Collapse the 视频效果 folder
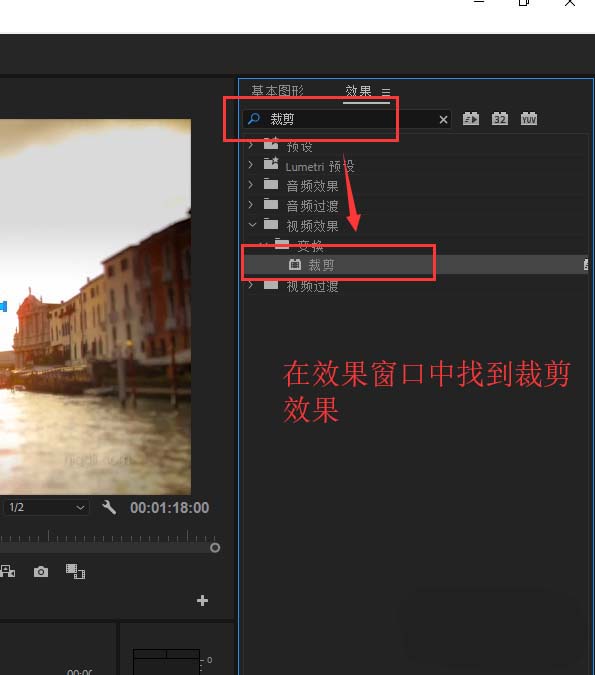The image size is (595, 675). 252,224
